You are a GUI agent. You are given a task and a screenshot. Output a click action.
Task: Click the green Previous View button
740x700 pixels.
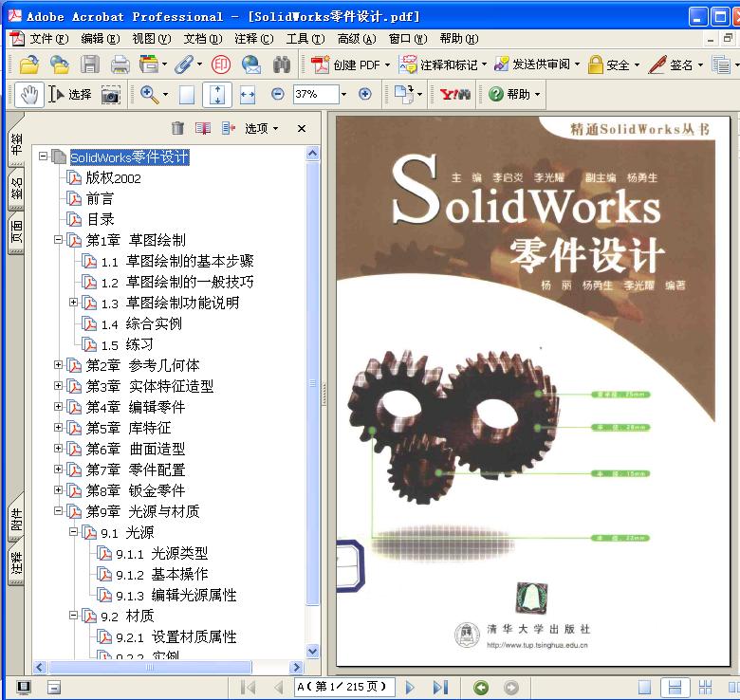pos(481,688)
